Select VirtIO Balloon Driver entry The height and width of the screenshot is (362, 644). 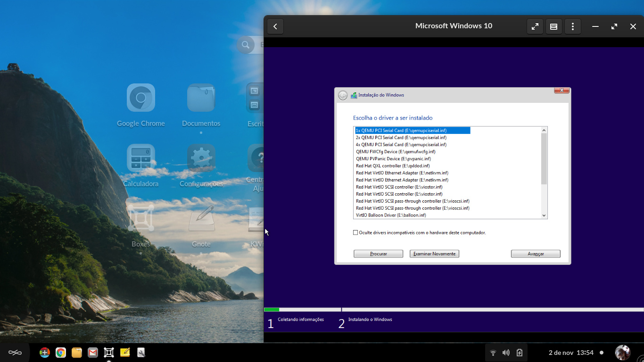[391, 215]
